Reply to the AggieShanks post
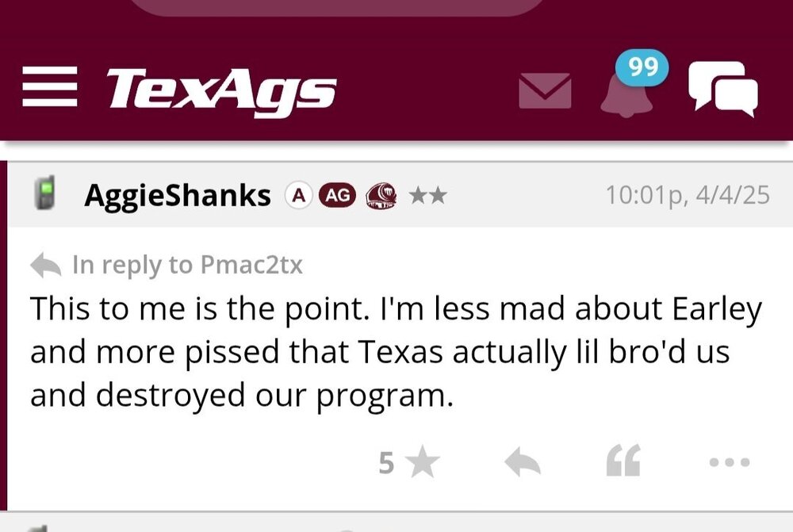The height and width of the screenshot is (532, 793). (523, 462)
